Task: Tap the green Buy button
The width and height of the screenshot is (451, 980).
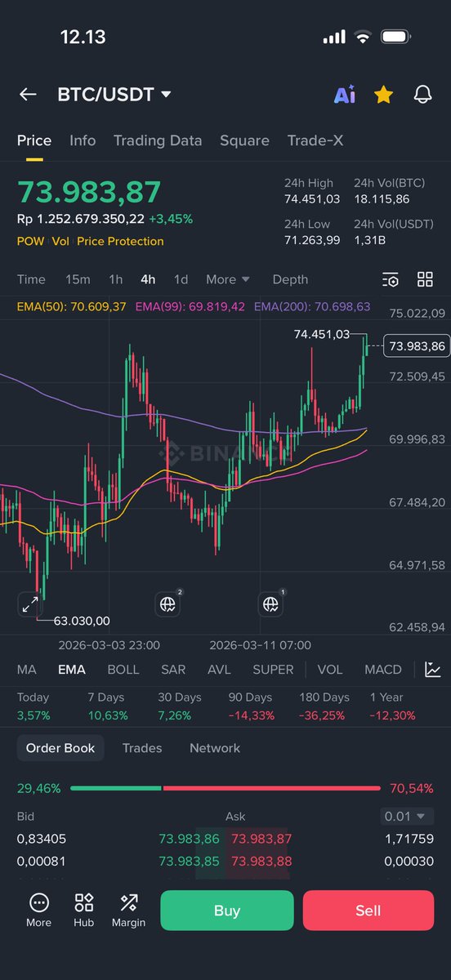Action: click(x=226, y=911)
